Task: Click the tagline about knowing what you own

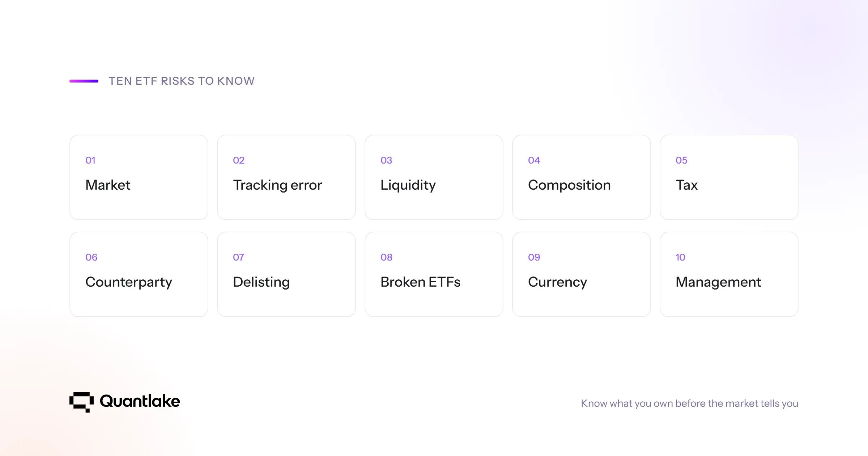Action: click(x=690, y=403)
